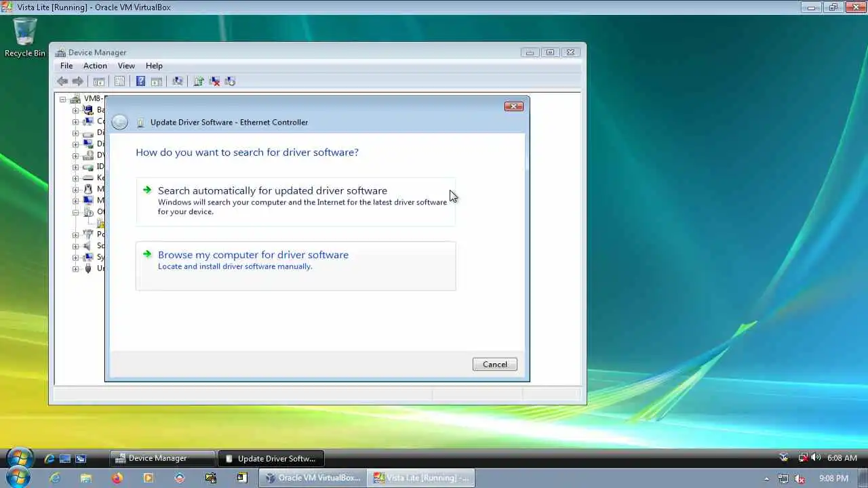Screen dimensions: 868x488
Task: Open the Vista Start orb in the guest taskbar
Action: click(x=20, y=459)
